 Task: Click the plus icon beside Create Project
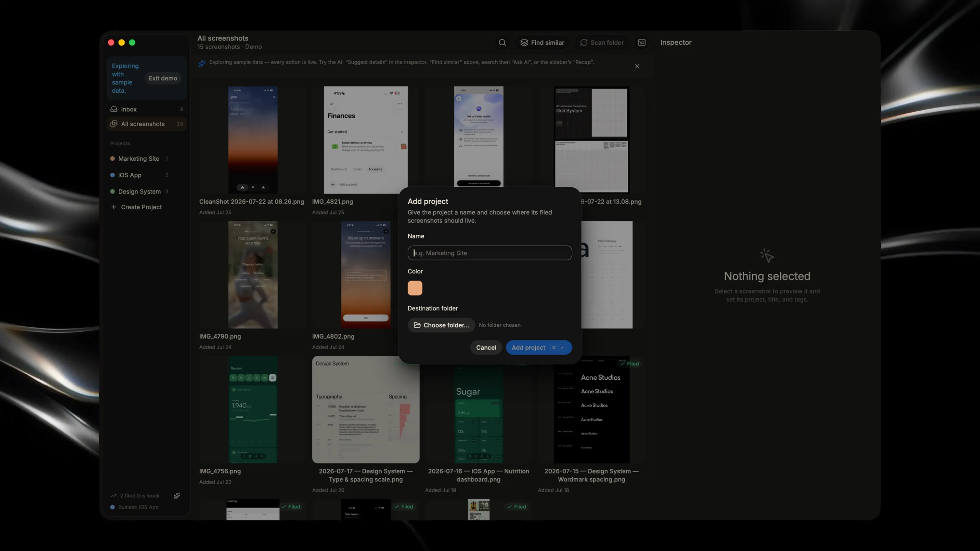(x=114, y=207)
